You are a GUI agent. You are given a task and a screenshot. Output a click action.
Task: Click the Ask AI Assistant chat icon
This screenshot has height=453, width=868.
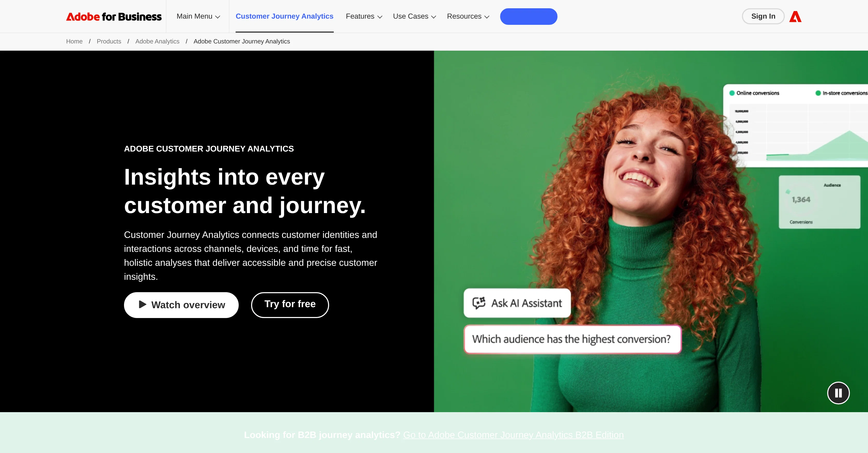[x=478, y=303]
